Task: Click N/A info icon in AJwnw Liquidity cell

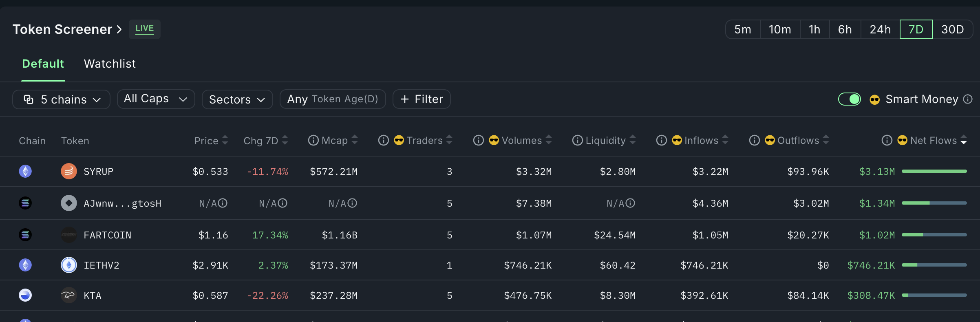Action: [x=630, y=203]
